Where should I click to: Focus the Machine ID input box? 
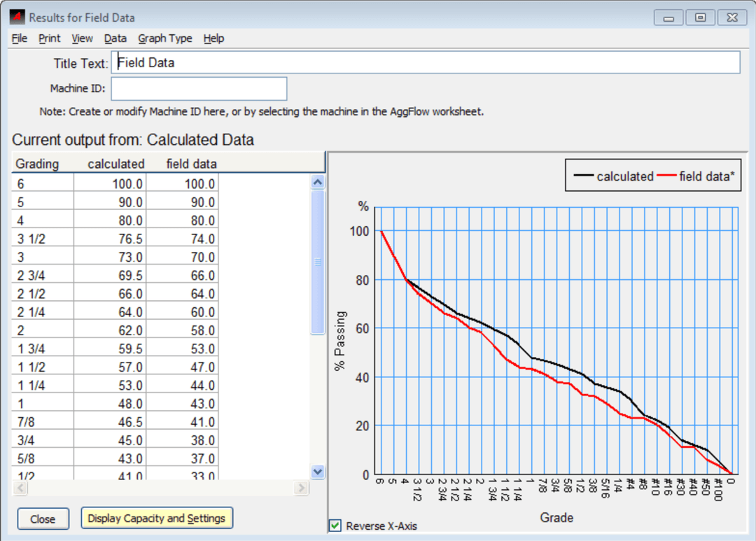(199, 89)
